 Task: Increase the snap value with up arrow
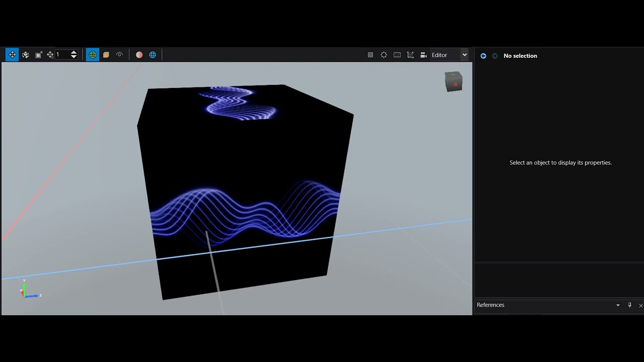coord(73,52)
